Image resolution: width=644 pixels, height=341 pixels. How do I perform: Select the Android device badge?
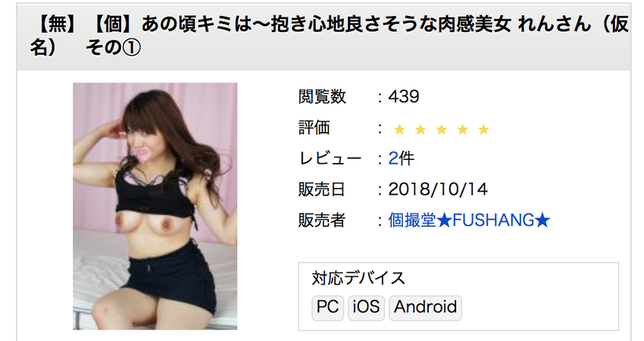pyautogui.click(x=425, y=308)
